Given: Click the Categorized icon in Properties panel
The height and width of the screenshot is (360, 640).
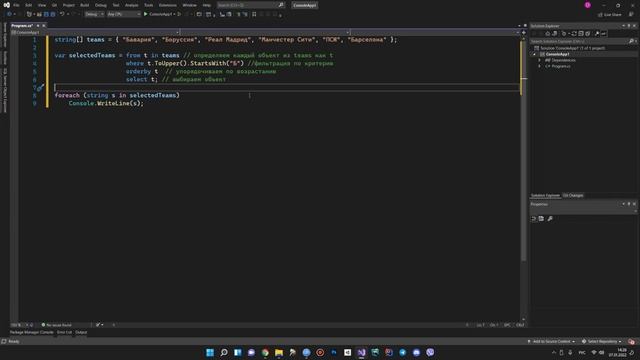Looking at the screenshot, I should (533, 219).
